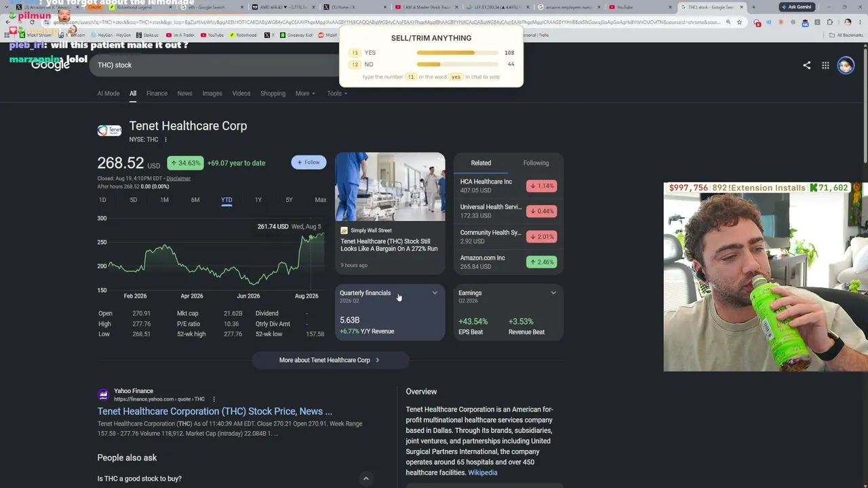Set chart range to 5D
Image resolution: width=868 pixels, height=488 pixels.
pyautogui.click(x=133, y=200)
